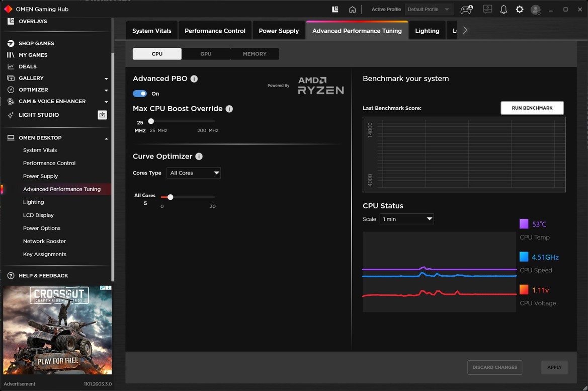
Task: Select the MEMORY sub-tab
Action: tap(255, 54)
